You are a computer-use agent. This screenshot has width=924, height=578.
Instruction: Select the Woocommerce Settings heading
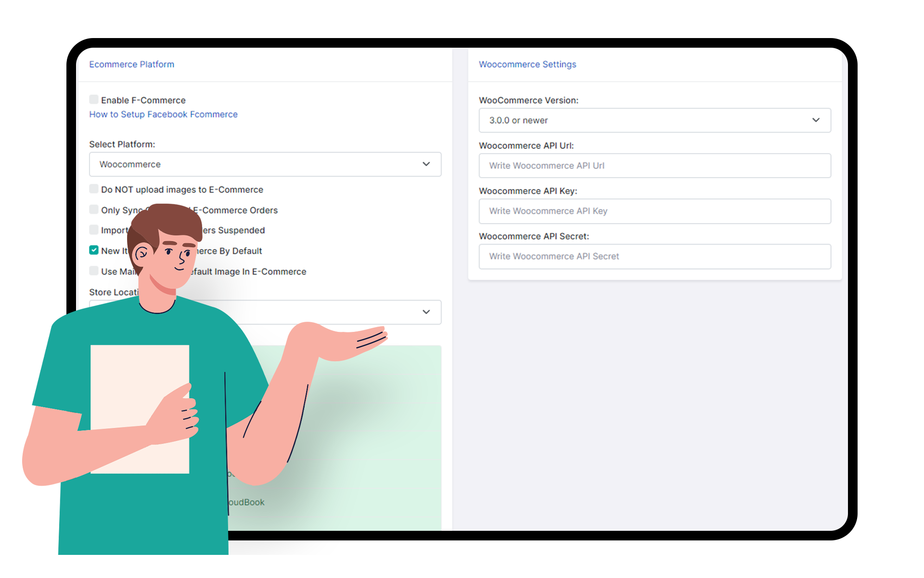click(527, 64)
